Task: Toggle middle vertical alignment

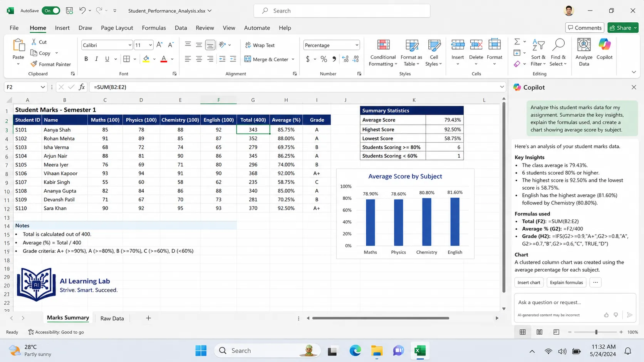Action: point(199,45)
